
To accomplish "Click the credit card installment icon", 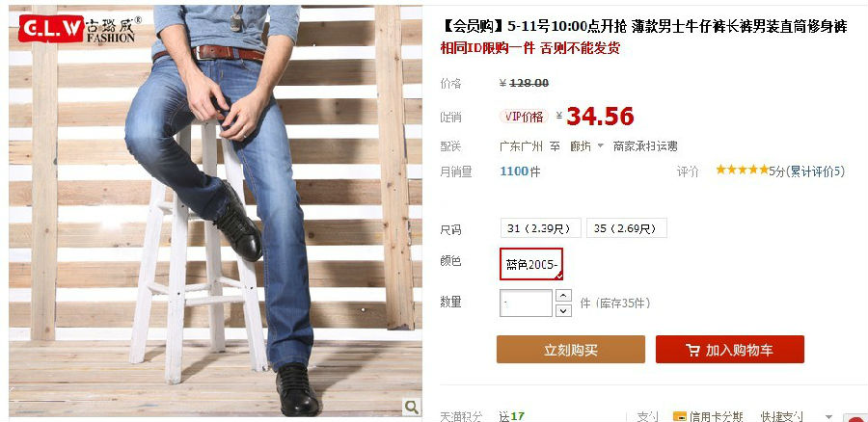I will 679,416.
